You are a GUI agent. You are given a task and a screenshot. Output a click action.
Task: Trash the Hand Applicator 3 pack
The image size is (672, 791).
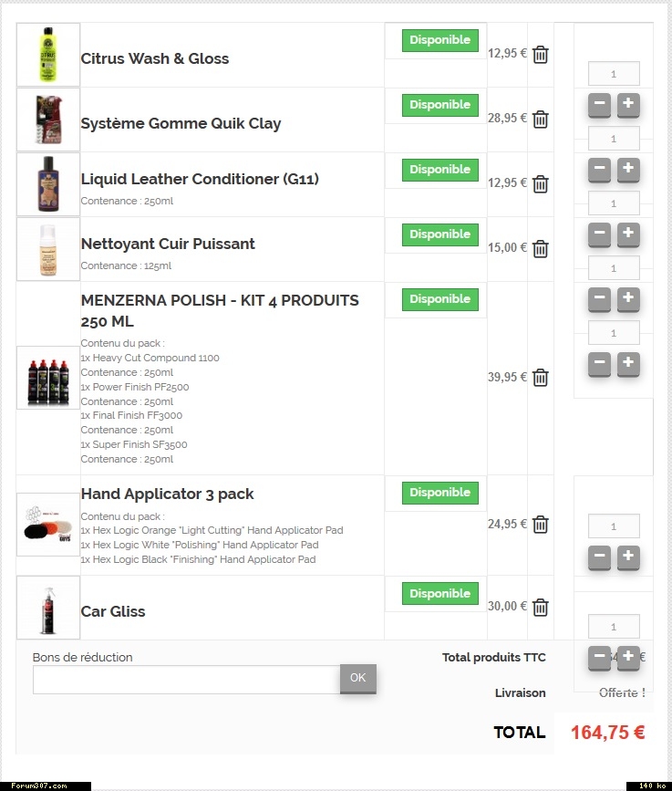click(541, 525)
